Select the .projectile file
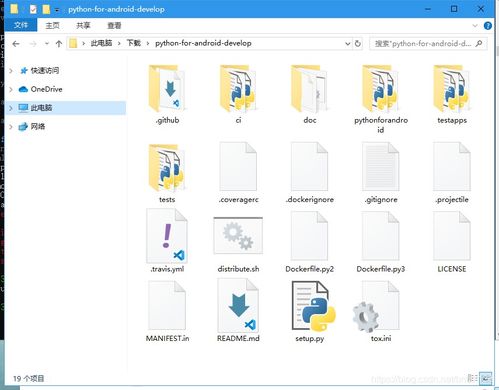Screen dimensions: 499x390 pyautogui.click(x=452, y=173)
